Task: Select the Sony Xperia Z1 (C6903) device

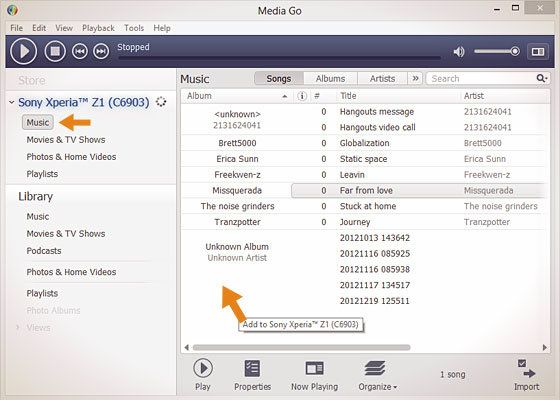Action: point(84,102)
